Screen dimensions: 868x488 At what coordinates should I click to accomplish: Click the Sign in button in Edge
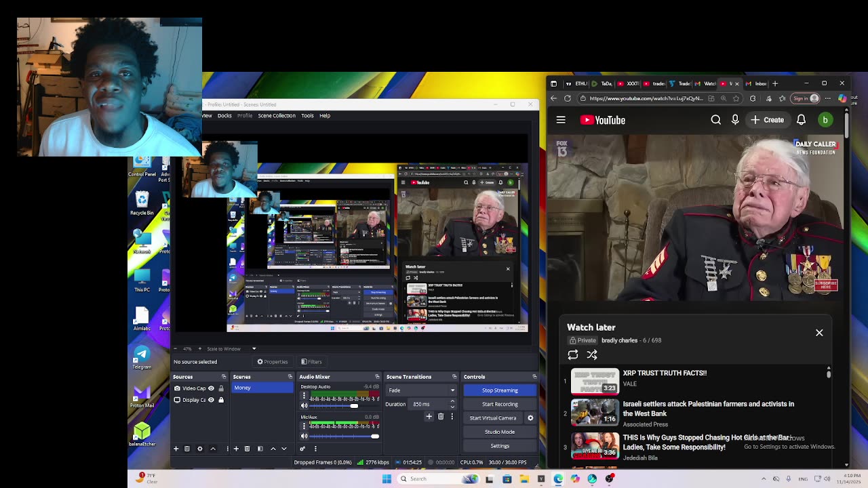click(x=806, y=98)
